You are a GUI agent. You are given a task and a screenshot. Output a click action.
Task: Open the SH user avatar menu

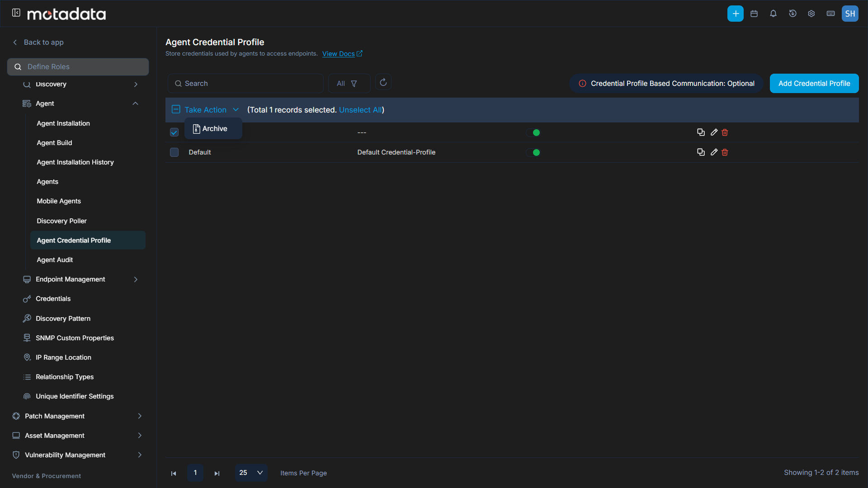(x=850, y=14)
